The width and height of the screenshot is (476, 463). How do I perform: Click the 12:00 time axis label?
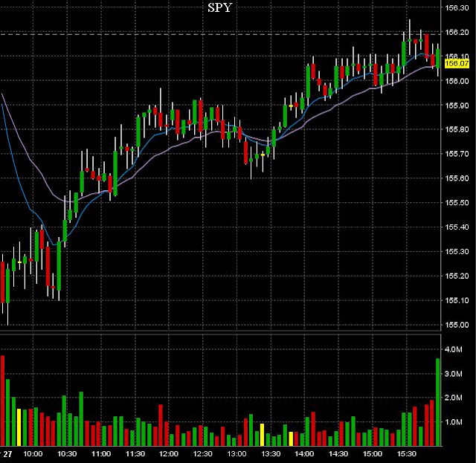click(169, 454)
